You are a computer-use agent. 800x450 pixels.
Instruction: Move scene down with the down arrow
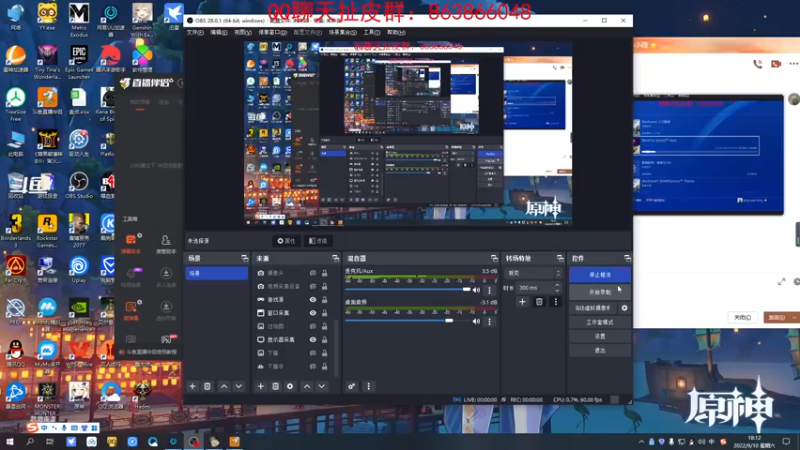point(239,386)
